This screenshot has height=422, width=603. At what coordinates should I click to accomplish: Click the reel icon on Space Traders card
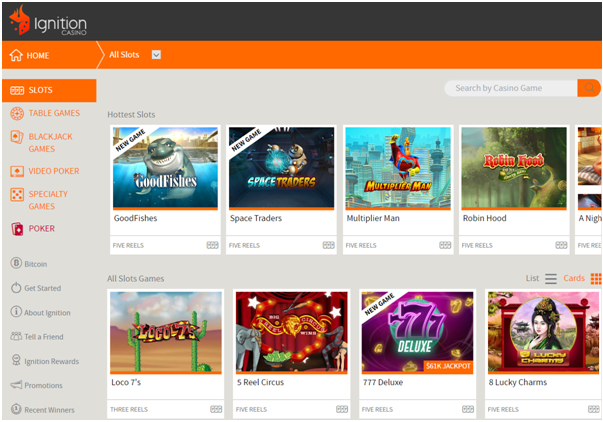point(328,245)
